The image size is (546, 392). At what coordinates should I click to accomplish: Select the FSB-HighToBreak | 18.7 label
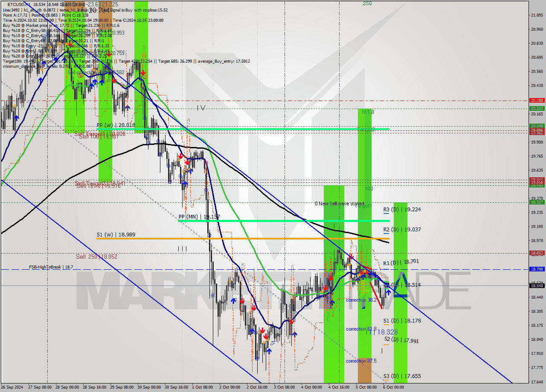pyautogui.click(x=51, y=267)
